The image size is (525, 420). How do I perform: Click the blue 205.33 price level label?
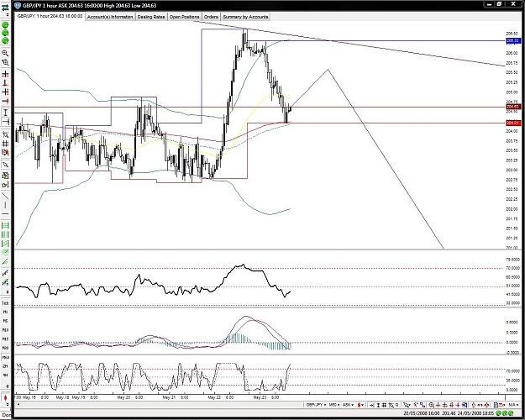coord(513,40)
